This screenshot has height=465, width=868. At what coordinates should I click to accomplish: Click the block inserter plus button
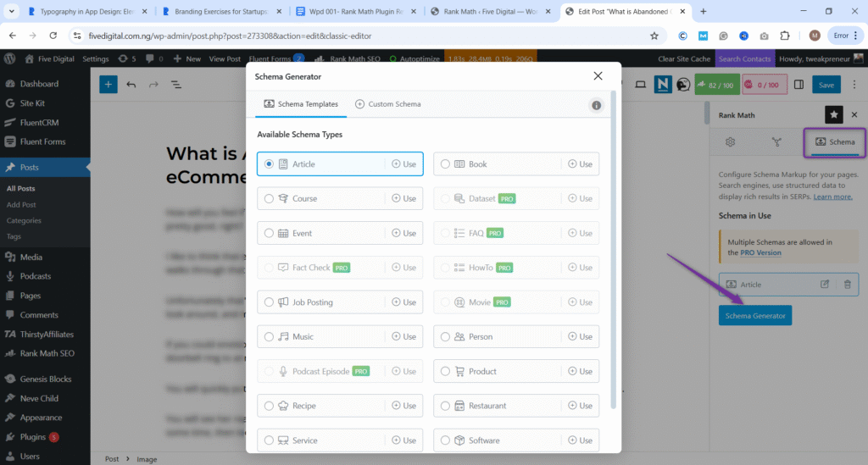(x=108, y=85)
